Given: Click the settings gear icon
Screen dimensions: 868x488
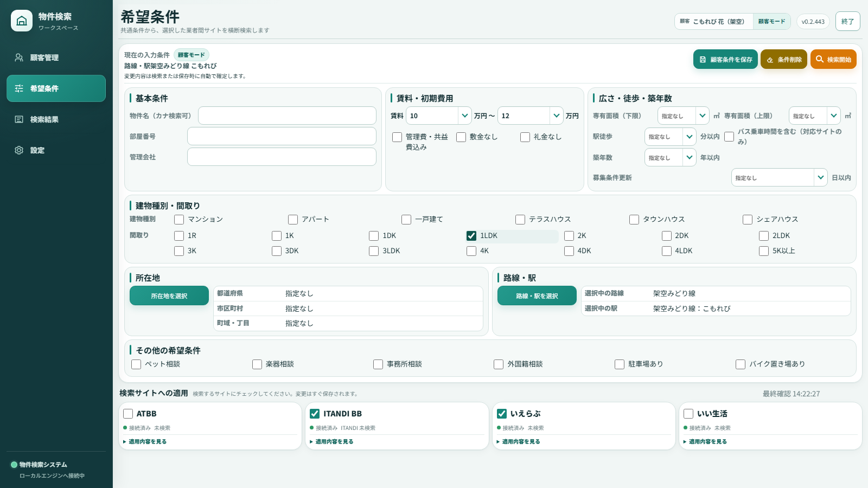Looking at the screenshot, I should pos(19,150).
